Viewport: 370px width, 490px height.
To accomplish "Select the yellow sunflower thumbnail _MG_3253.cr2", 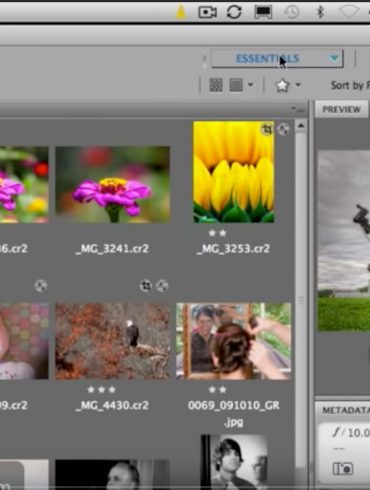I will 234,172.
